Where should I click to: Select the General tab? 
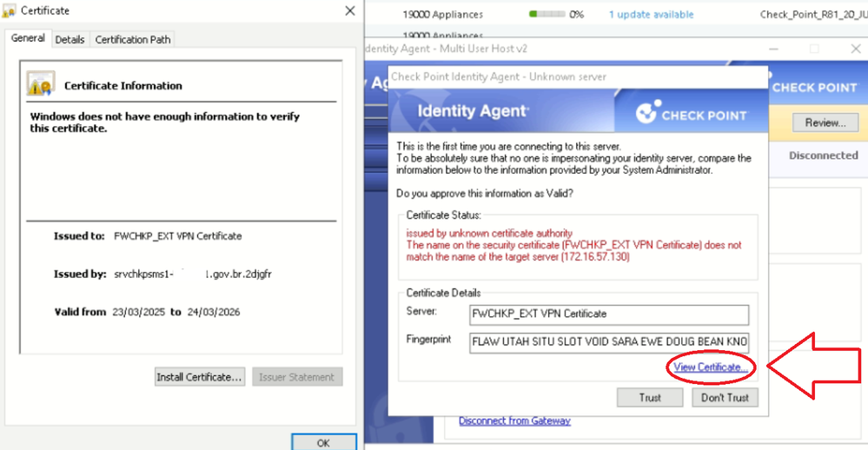pos(28,38)
